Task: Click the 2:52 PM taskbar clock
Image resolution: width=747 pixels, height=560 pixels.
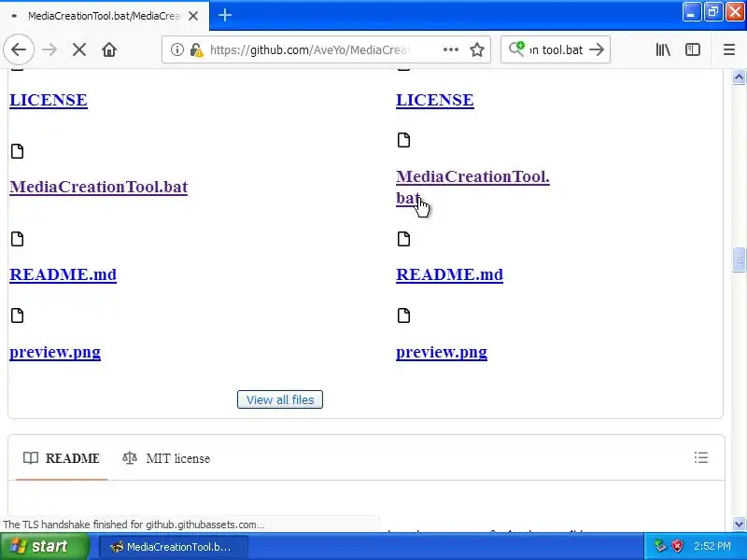Action: 712,546
